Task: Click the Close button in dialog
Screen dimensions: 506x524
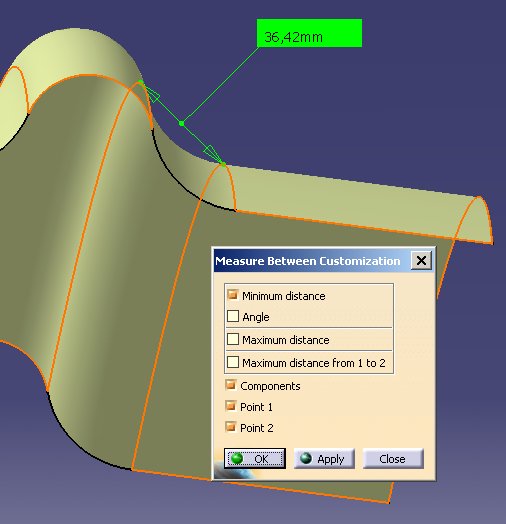Action: [x=393, y=458]
